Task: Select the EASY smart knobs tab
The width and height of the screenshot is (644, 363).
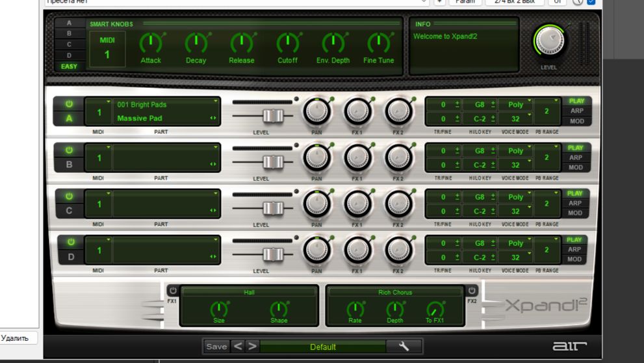Action: pyautogui.click(x=69, y=66)
